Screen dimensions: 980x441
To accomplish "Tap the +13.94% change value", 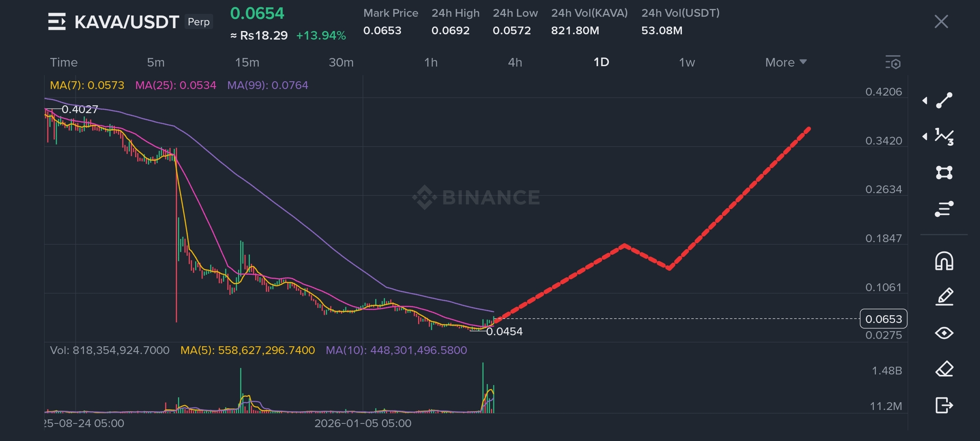I will tap(321, 36).
